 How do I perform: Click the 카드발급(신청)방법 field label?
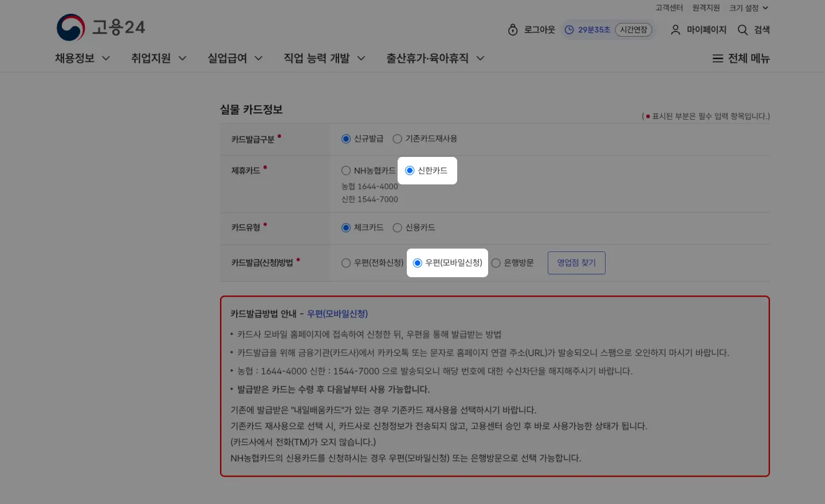262,262
